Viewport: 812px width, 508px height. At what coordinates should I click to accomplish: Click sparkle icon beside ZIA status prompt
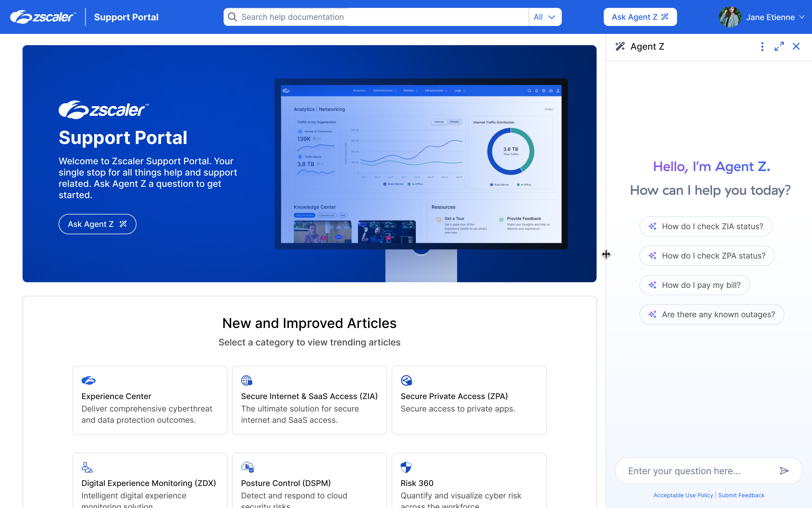[x=653, y=226]
